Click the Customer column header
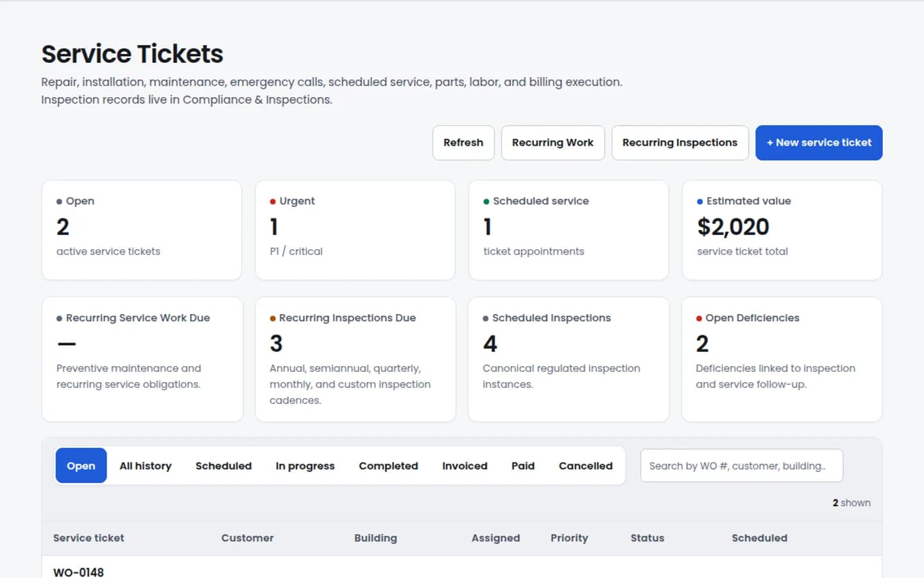Image resolution: width=924 pixels, height=578 pixels. (x=247, y=538)
